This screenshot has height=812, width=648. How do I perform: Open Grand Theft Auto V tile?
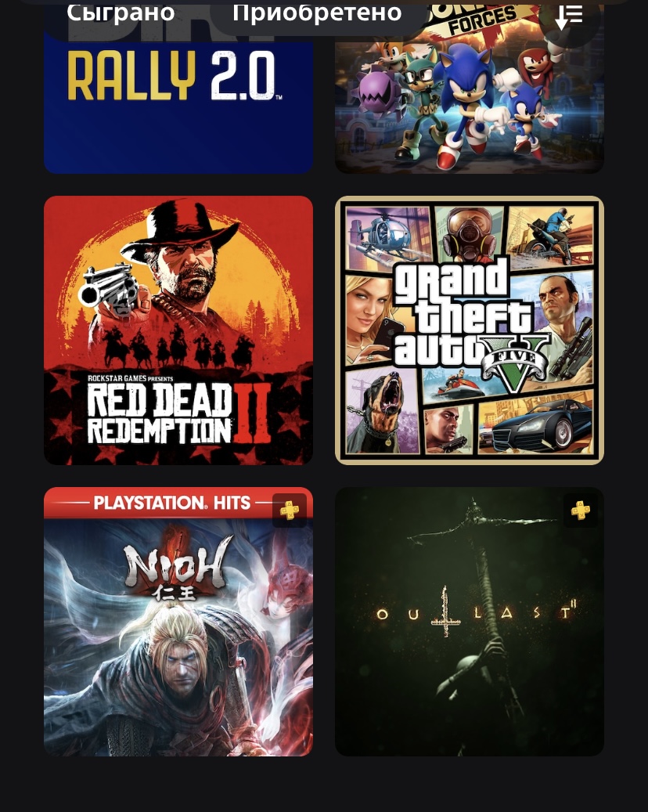click(x=469, y=330)
